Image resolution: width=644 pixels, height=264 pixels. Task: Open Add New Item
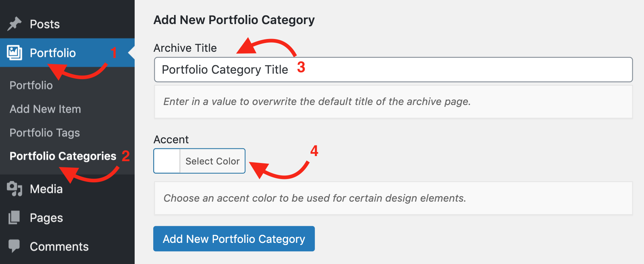[x=45, y=109]
